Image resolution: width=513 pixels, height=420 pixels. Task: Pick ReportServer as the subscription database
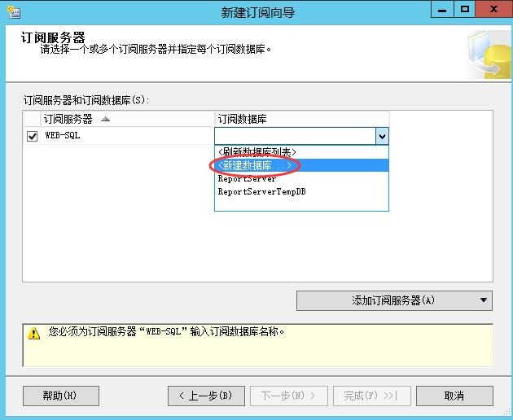pos(247,178)
